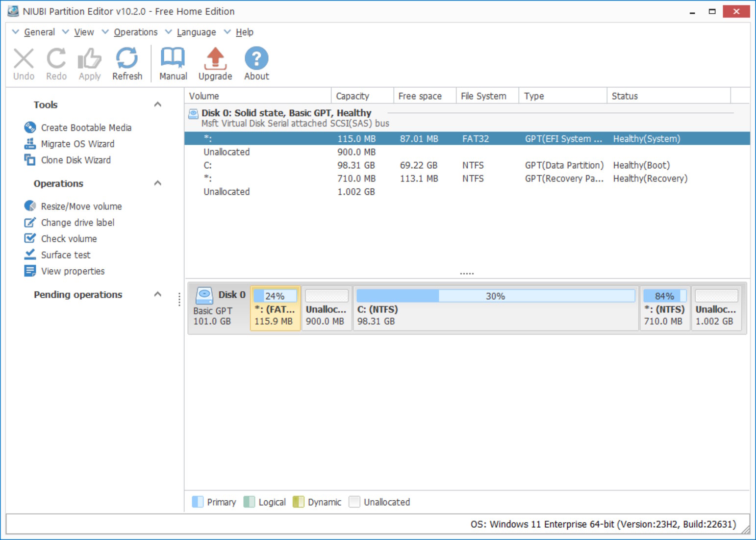756x540 pixels.
Task: Select the C: NTFS volume row
Action: 467,165
